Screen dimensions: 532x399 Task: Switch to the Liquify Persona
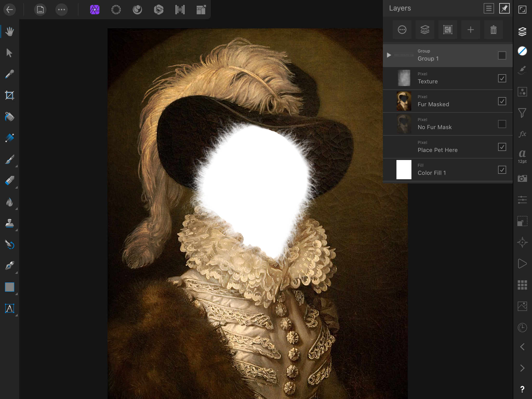click(137, 10)
